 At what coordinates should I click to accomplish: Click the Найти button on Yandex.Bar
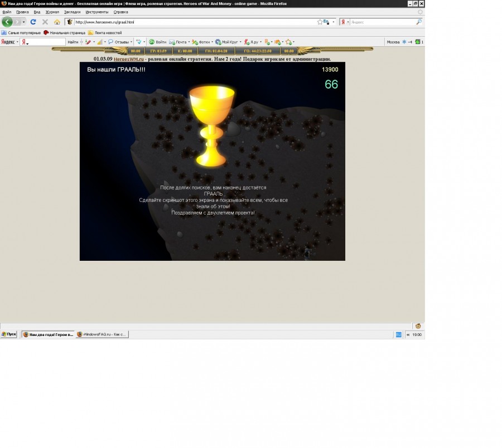[73, 42]
